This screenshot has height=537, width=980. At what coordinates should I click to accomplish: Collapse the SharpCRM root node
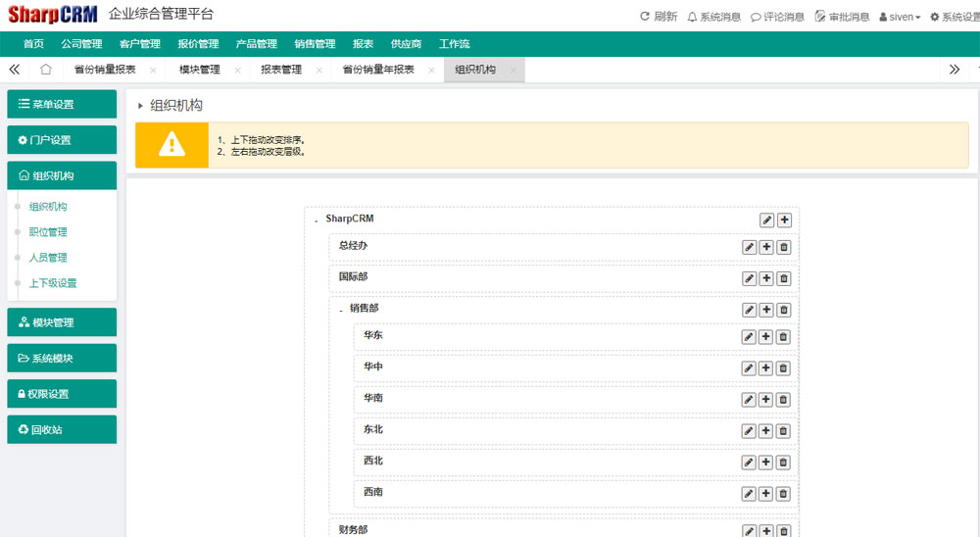pos(316,220)
